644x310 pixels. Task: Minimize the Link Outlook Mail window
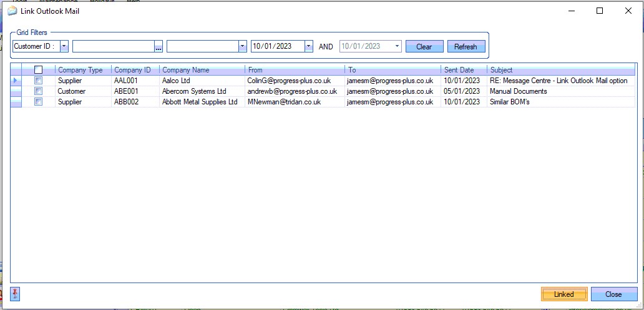click(571, 11)
